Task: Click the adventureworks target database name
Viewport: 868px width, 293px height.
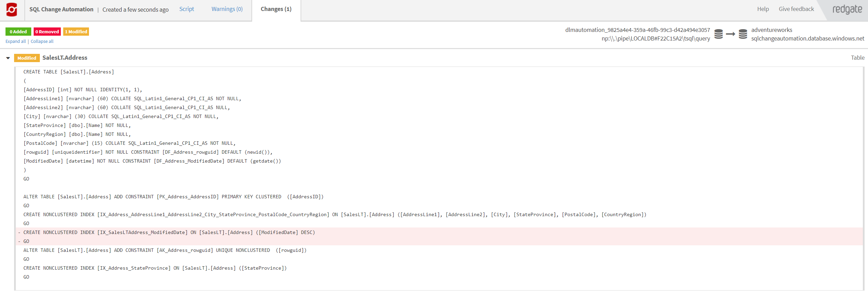Action: point(771,30)
